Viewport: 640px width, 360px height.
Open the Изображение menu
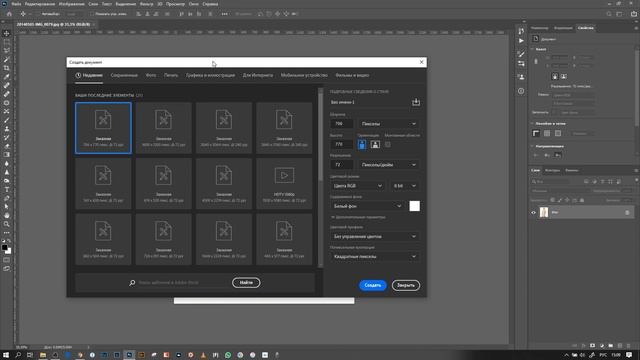71,4
